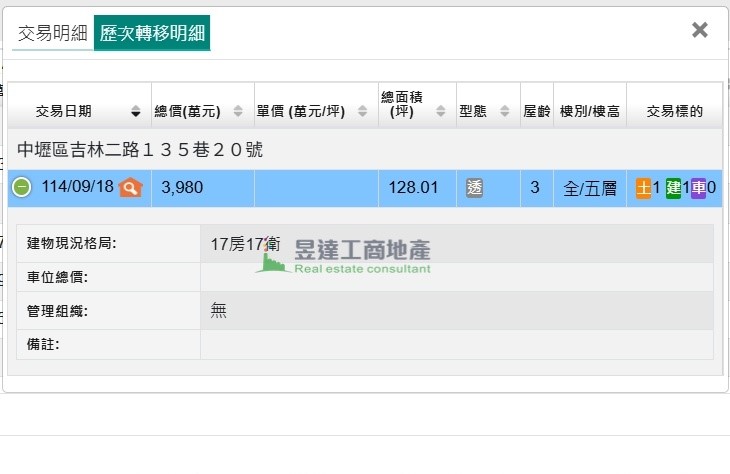730x474 pixels.
Task: Click the green 建 building icon
Action: 673,187
